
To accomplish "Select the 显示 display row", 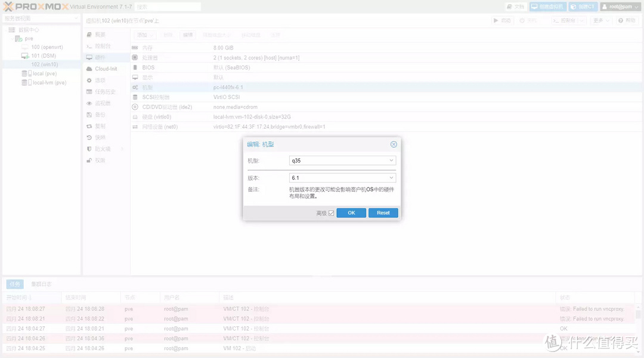I will [387, 77].
